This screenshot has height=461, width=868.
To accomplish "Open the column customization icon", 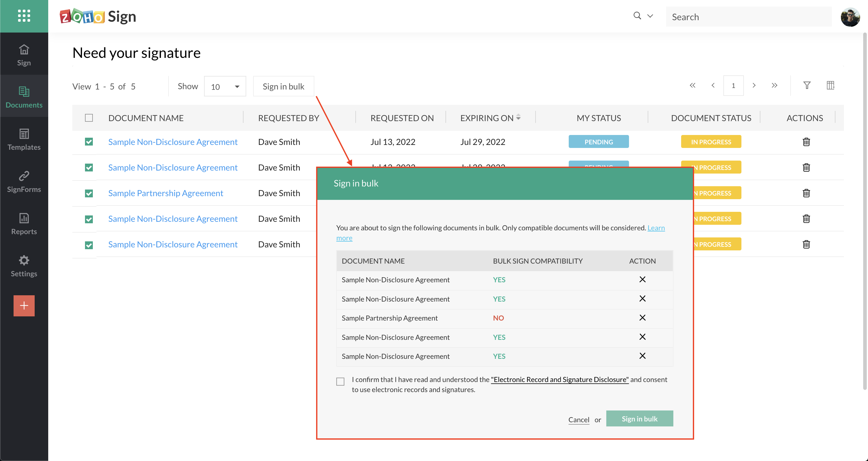I will 831,85.
